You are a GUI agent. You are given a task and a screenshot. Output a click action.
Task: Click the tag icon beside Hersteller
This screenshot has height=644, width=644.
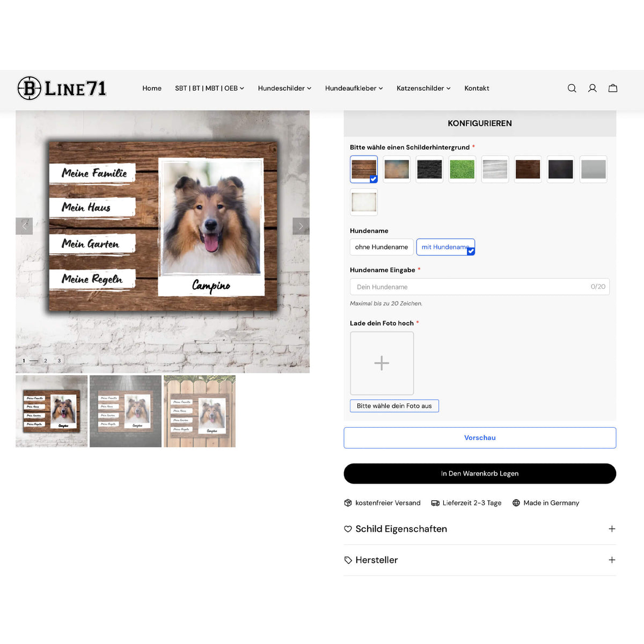point(348,560)
